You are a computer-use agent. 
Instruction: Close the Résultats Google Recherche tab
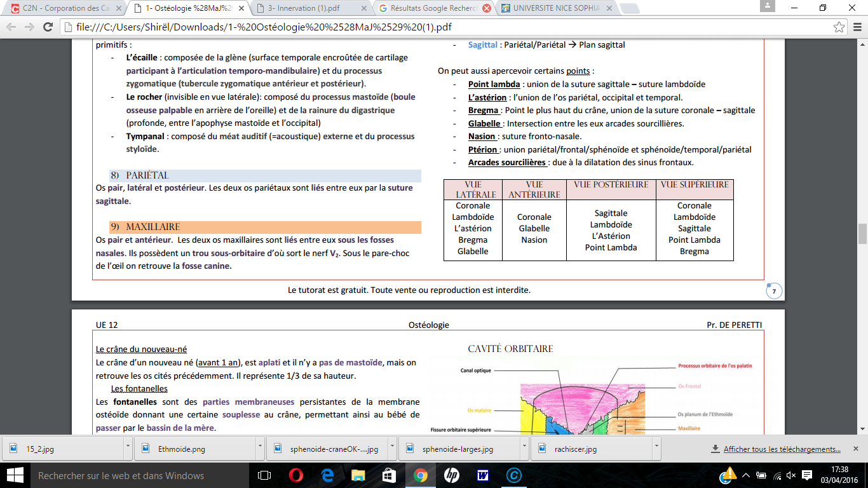[486, 8]
